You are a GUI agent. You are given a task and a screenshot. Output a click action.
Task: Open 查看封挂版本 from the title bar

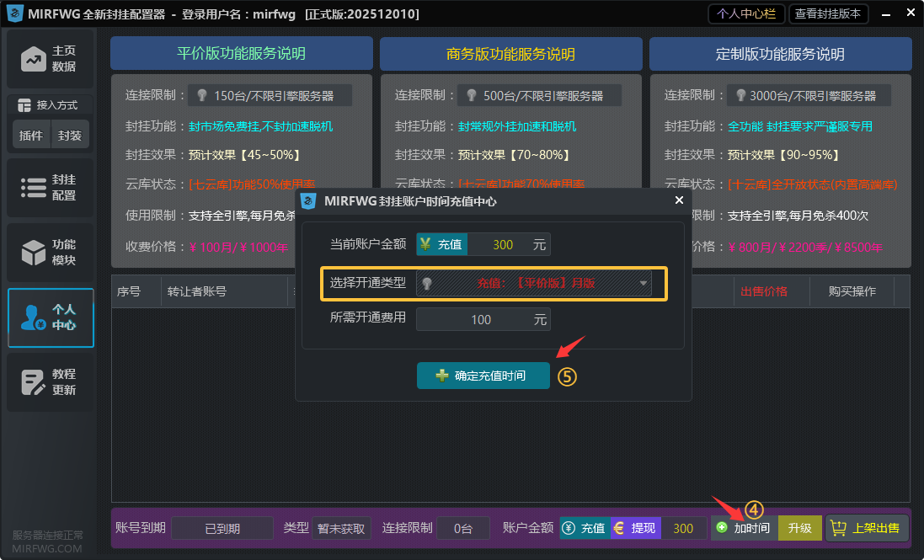828,13
